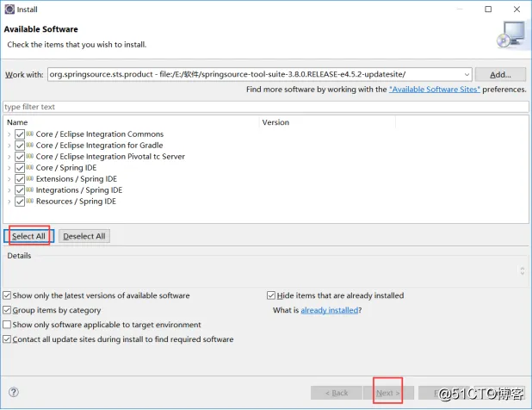Select the Core / Spring IDE row text
This screenshot has height=410, width=532.
pos(66,168)
